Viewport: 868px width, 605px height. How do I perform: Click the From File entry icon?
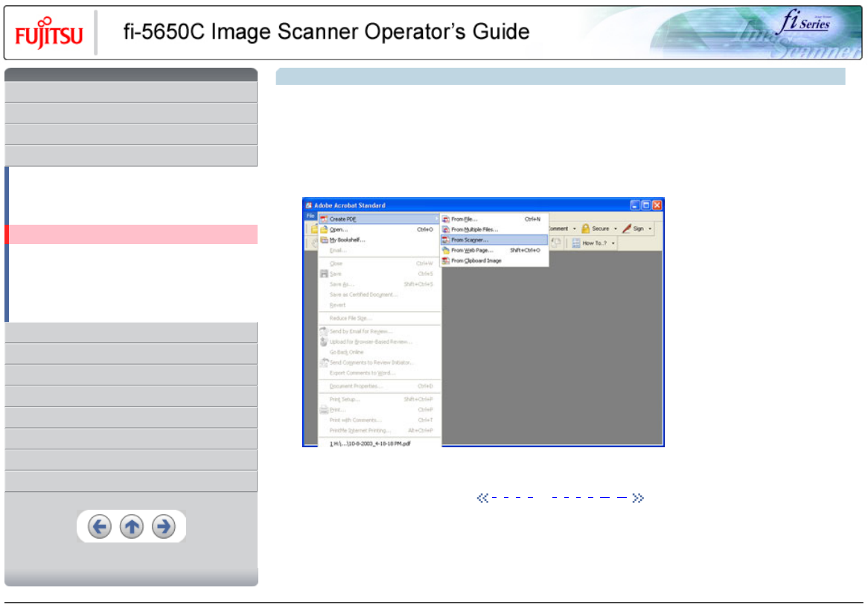click(x=446, y=220)
